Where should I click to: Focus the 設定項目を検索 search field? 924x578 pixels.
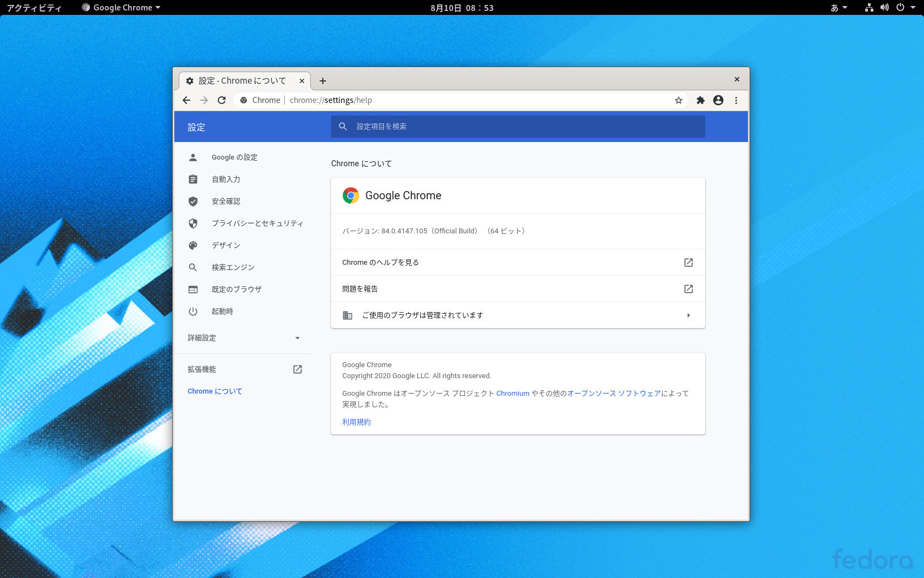tap(518, 127)
